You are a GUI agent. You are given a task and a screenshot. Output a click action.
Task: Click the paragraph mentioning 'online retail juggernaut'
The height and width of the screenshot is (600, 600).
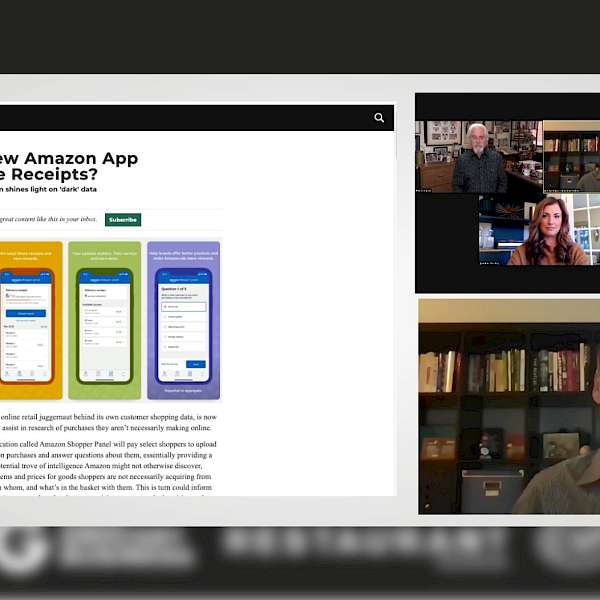click(108, 422)
